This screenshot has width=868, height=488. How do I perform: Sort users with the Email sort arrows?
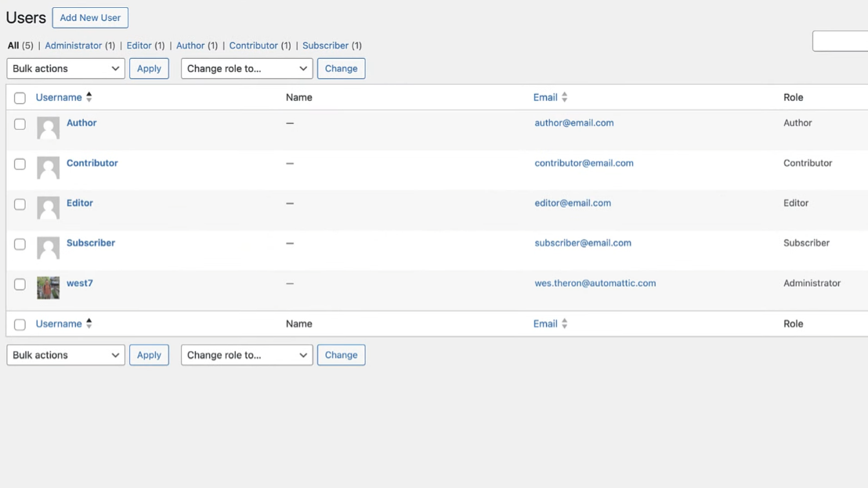point(565,96)
